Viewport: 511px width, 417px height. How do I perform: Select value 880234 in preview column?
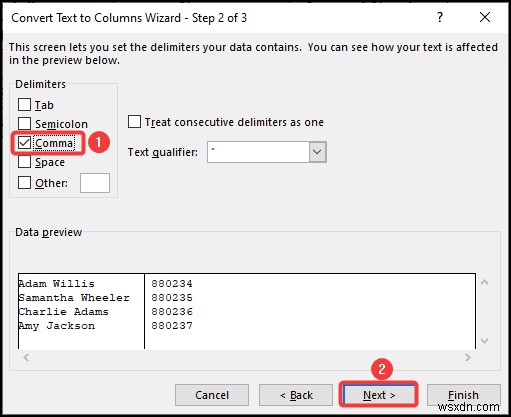(x=172, y=284)
